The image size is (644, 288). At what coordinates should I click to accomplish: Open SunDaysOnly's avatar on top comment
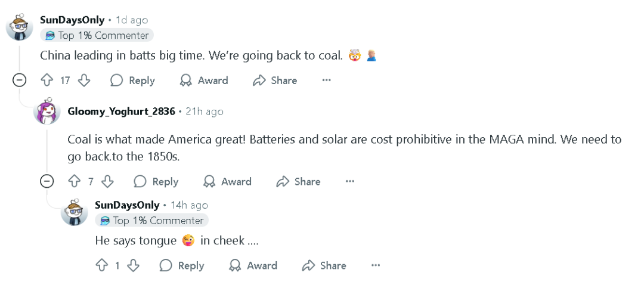tap(19, 27)
